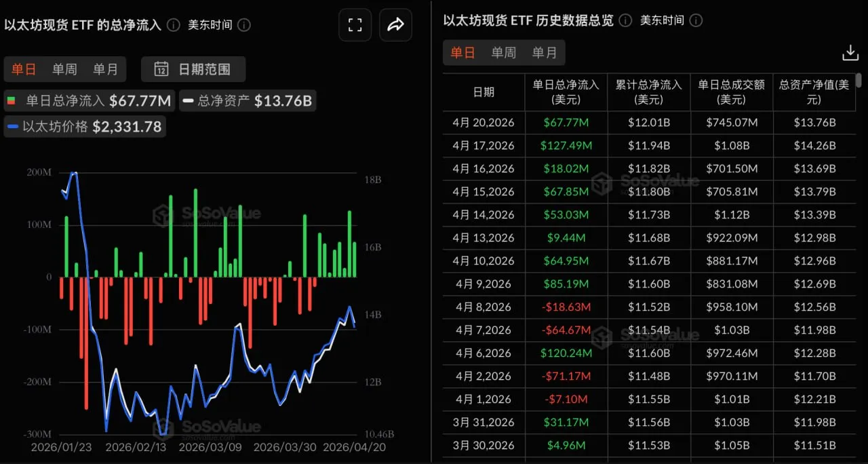Select the 单日 tab in the chart panel
The width and height of the screenshot is (868, 464).
24,69
